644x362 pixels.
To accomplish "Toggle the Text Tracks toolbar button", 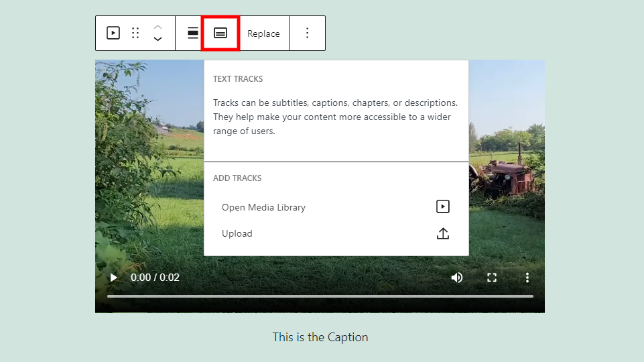I will [x=220, y=33].
